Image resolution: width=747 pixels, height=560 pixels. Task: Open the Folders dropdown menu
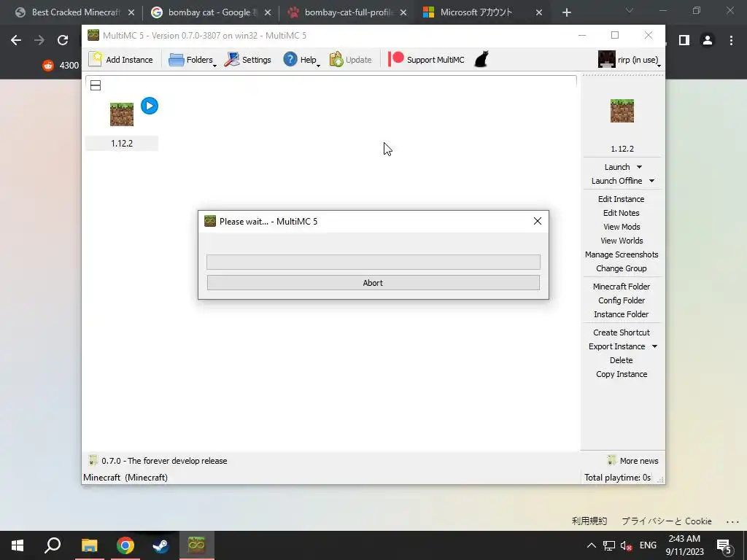click(193, 60)
